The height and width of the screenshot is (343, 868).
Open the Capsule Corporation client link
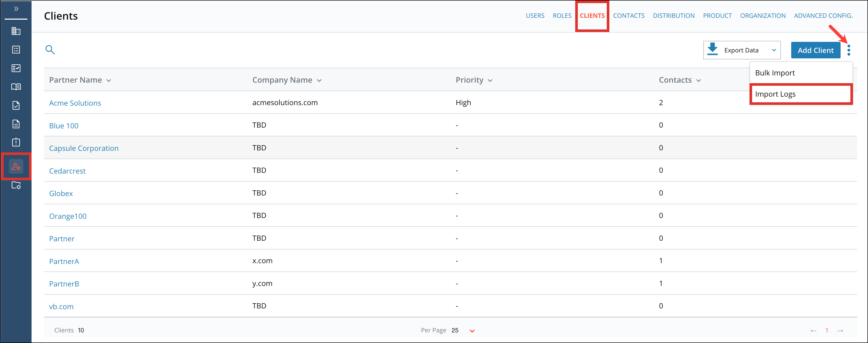84,148
